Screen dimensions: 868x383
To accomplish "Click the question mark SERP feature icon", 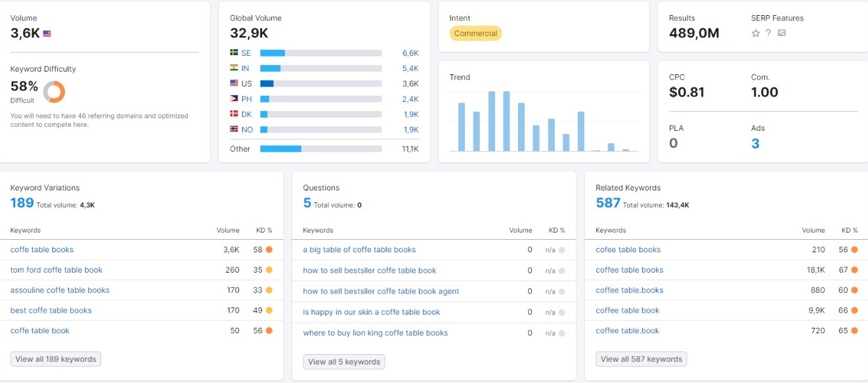I will coord(768,33).
